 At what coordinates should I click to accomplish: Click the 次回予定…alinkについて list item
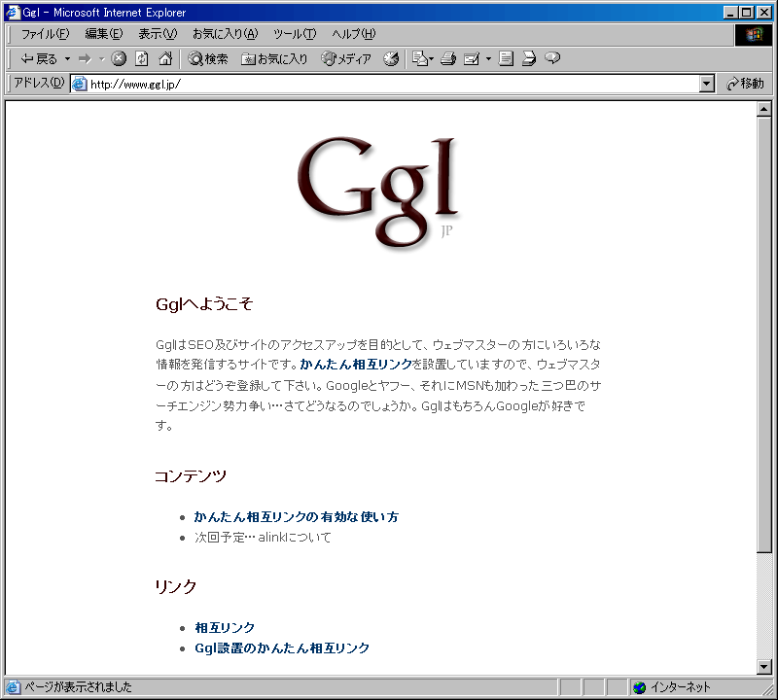click(x=263, y=538)
